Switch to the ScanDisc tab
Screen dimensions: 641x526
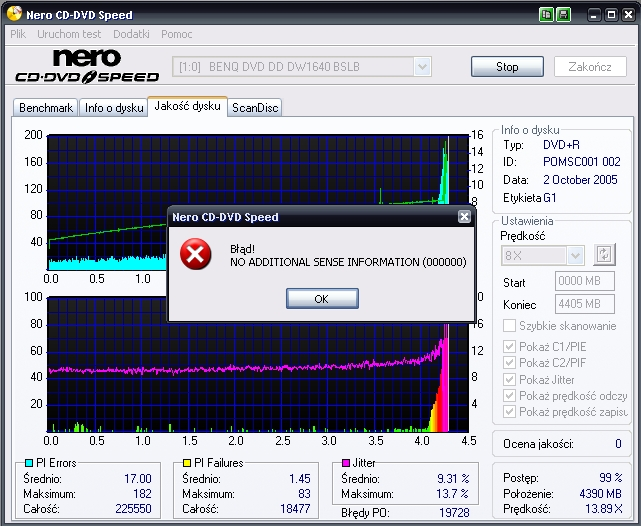click(255, 108)
